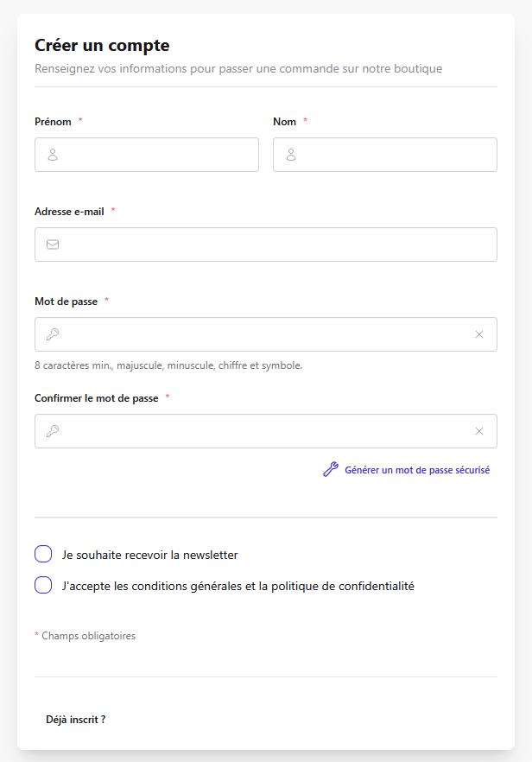Click the person icon in Nom field

click(x=290, y=155)
